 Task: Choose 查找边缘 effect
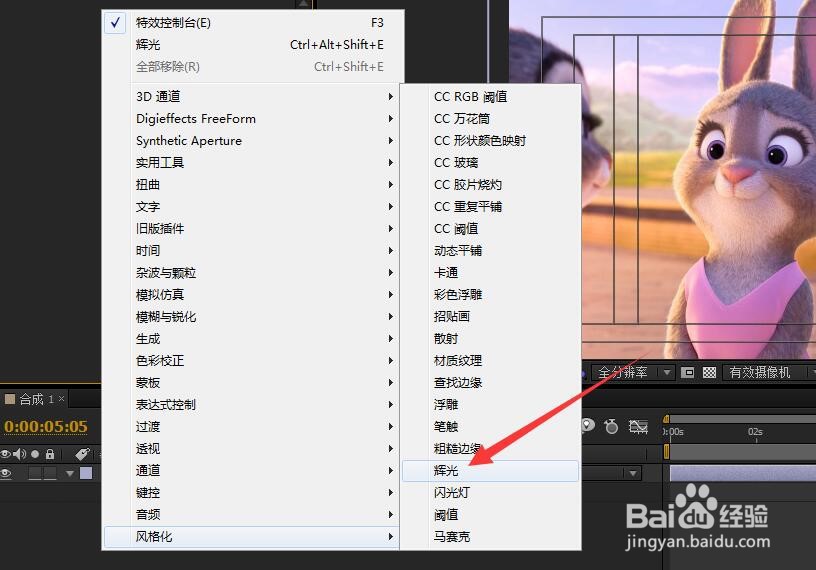490,383
